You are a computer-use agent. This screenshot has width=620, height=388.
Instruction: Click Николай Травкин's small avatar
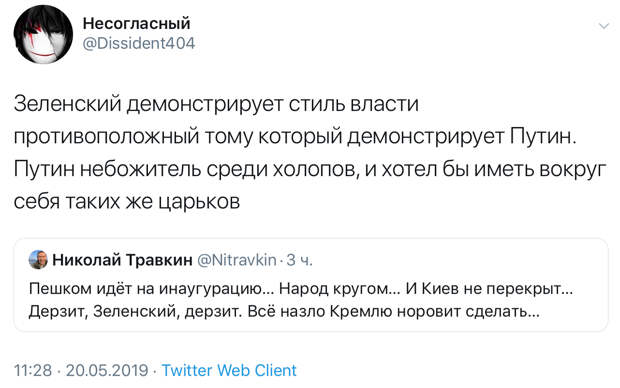click(x=38, y=259)
